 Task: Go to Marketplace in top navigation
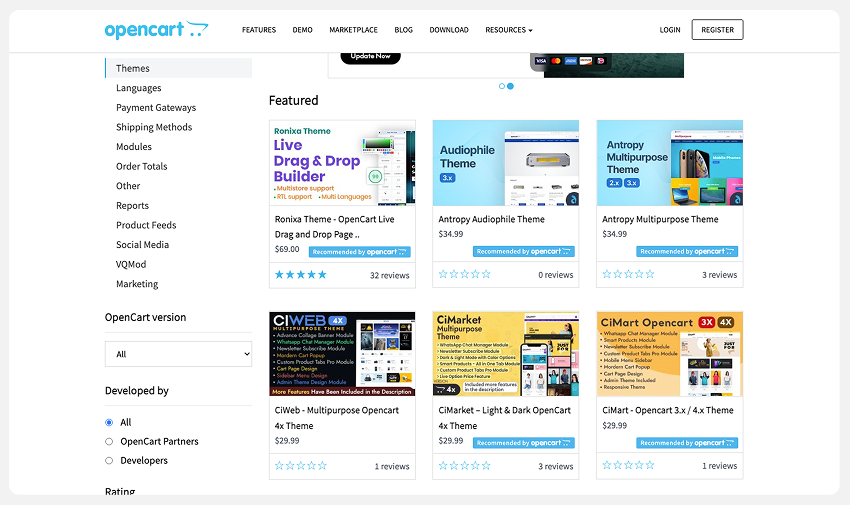click(353, 30)
